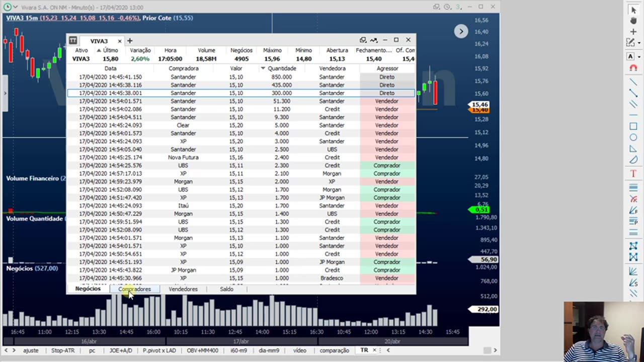
Task: Open the P.pivot x LAD layout tab
Action: tap(159, 350)
